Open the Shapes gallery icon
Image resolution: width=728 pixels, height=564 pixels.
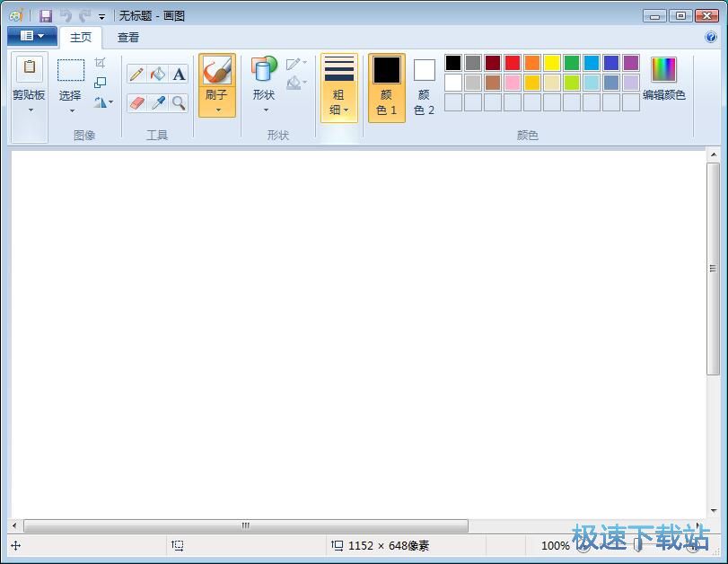pyautogui.click(x=264, y=71)
